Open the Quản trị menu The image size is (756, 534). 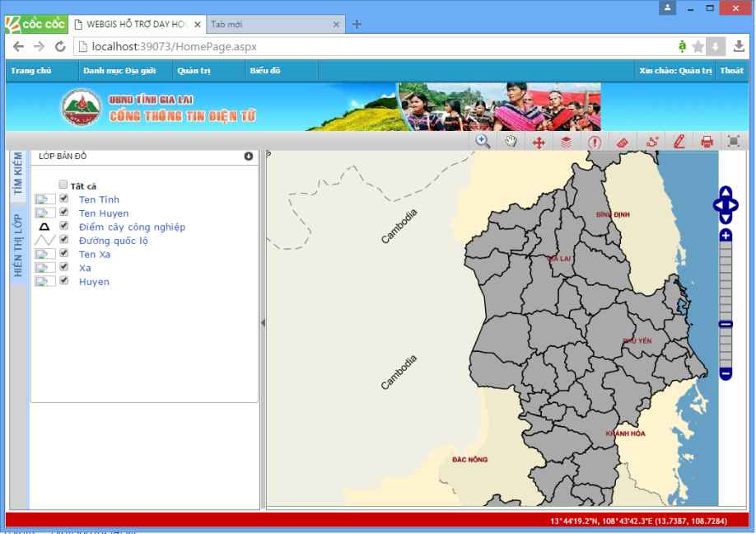click(x=194, y=71)
